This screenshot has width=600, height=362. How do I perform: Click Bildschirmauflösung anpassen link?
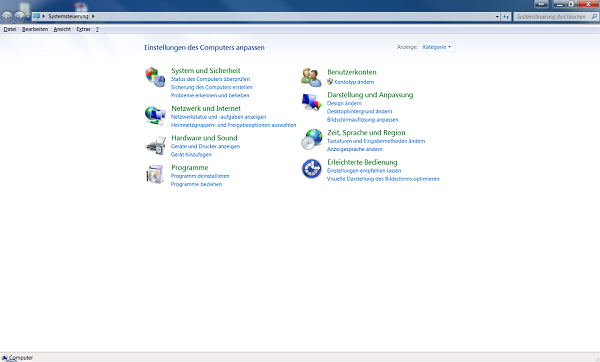362,120
